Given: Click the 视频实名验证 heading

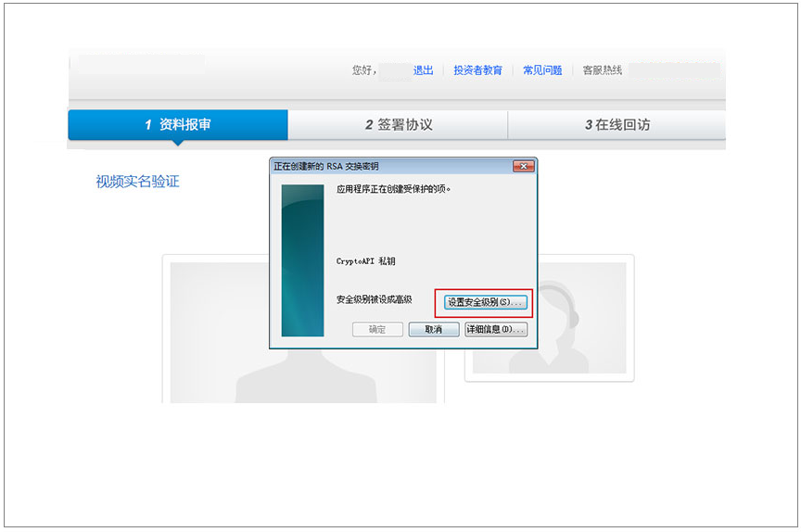Looking at the screenshot, I should (137, 182).
